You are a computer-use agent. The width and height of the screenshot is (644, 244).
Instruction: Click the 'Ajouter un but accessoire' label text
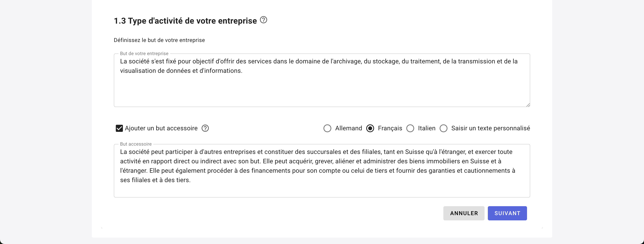pyautogui.click(x=161, y=128)
